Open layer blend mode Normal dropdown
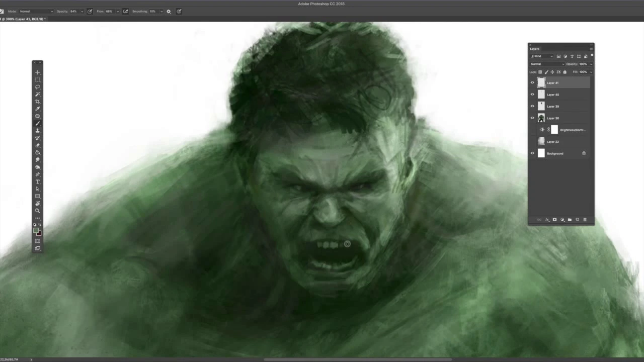Viewport: 644px width, 362px height. coord(547,64)
